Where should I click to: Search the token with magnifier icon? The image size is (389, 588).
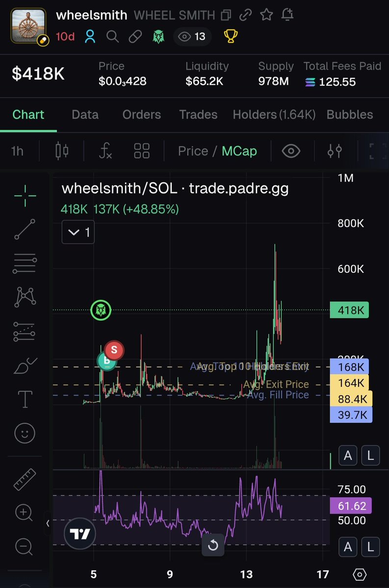coord(112,37)
